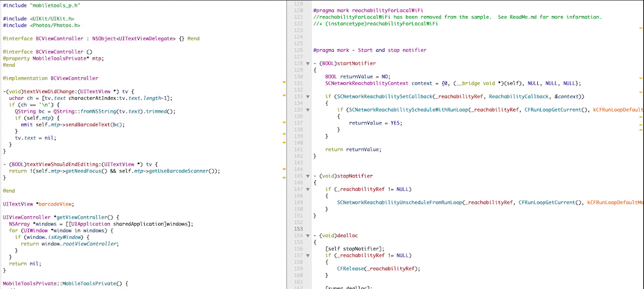This screenshot has width=644, height=289.
Task: Click the sharedApplication text
Action: 138,224
